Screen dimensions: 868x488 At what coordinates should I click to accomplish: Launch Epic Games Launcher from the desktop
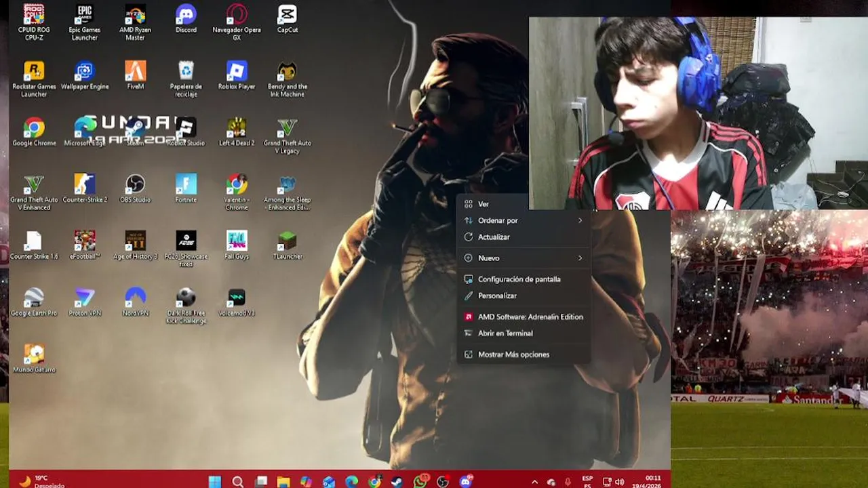coord(84,22)
